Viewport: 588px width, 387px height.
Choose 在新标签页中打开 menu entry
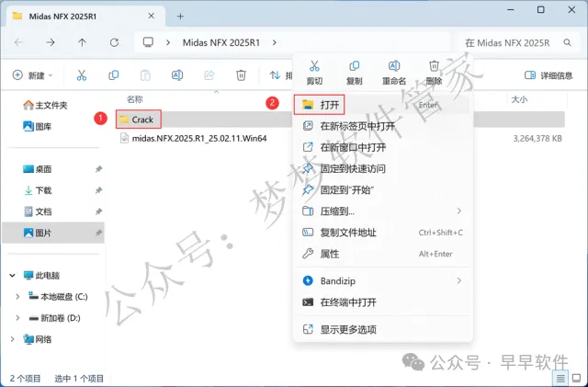point(382,126)
